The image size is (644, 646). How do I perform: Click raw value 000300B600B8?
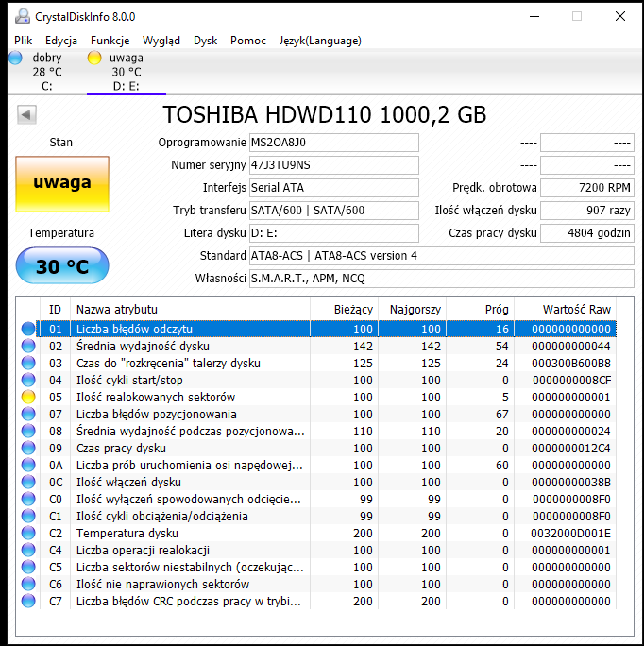click(571, 363)
